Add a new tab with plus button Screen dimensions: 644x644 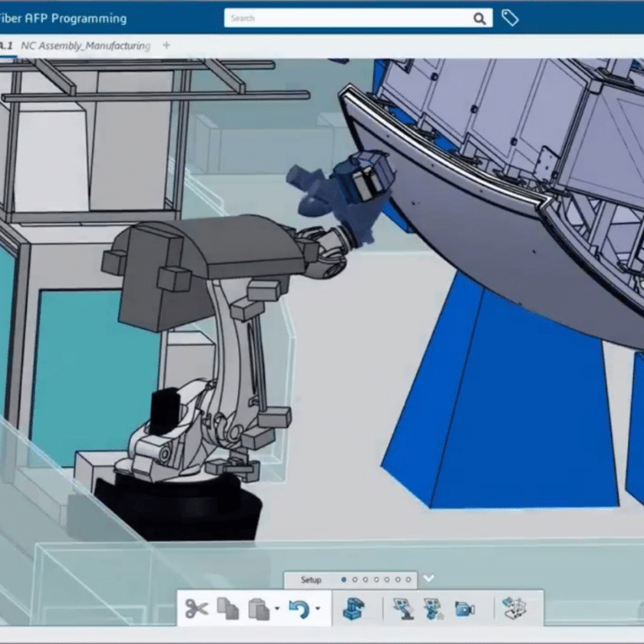166,45
